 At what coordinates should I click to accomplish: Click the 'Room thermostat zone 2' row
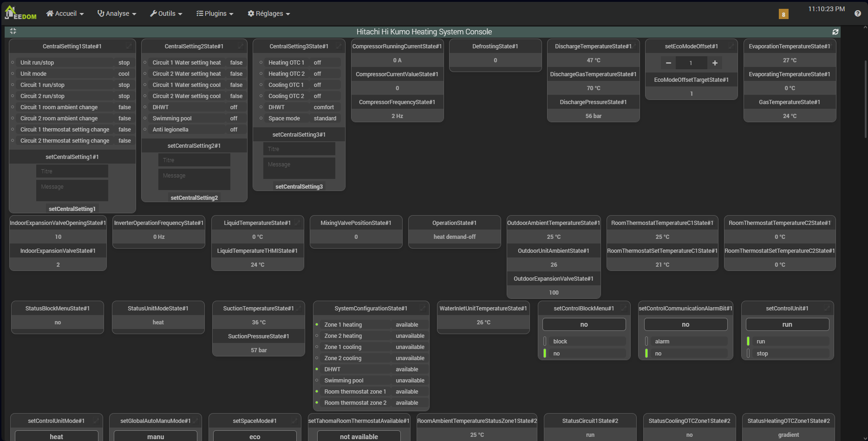371,402
